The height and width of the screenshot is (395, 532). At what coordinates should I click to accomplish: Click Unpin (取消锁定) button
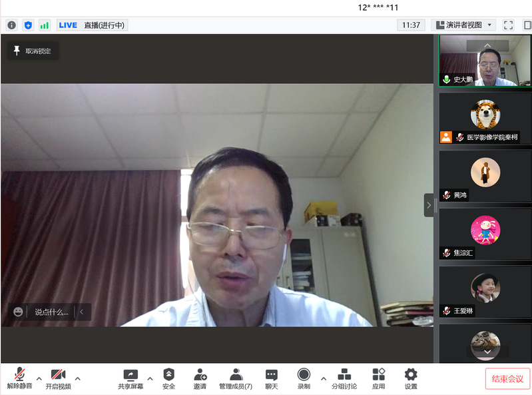click(32, 51)
